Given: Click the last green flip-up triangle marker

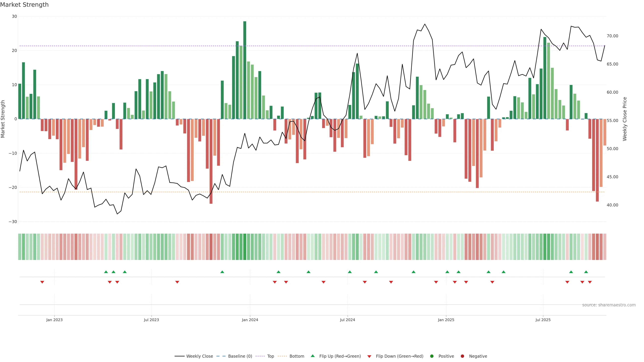Looking at the screenshot, I should tap(586, 272).
